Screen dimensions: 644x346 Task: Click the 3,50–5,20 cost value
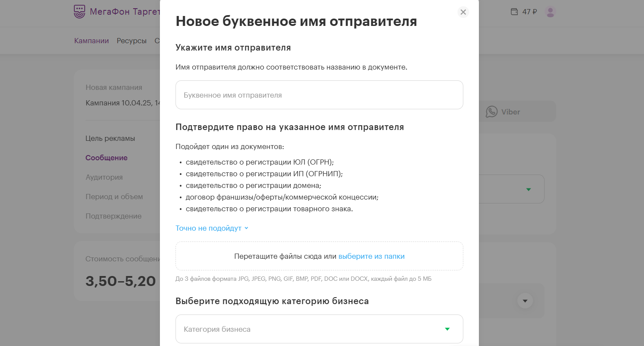pyautogui.click(x=121, y=281)
